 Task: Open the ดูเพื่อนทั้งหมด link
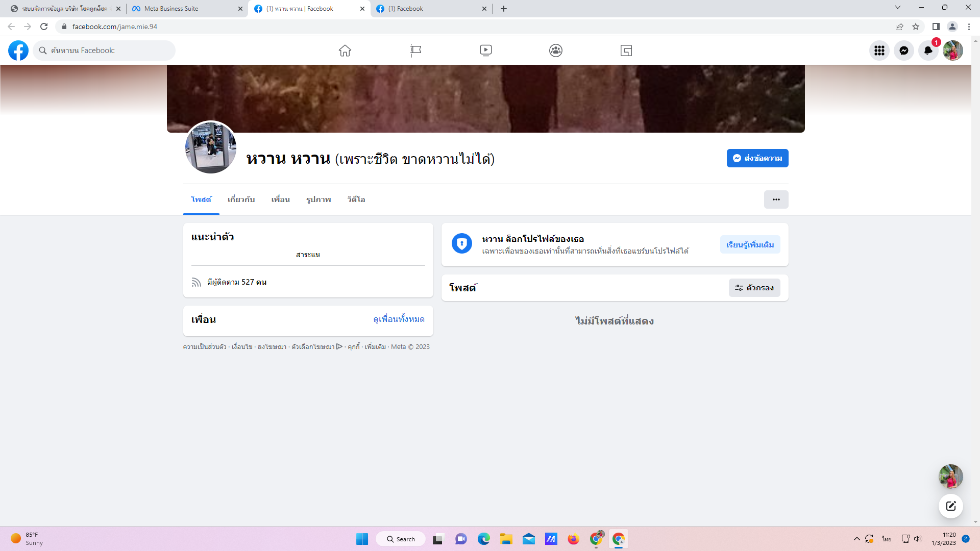(399, 319)
